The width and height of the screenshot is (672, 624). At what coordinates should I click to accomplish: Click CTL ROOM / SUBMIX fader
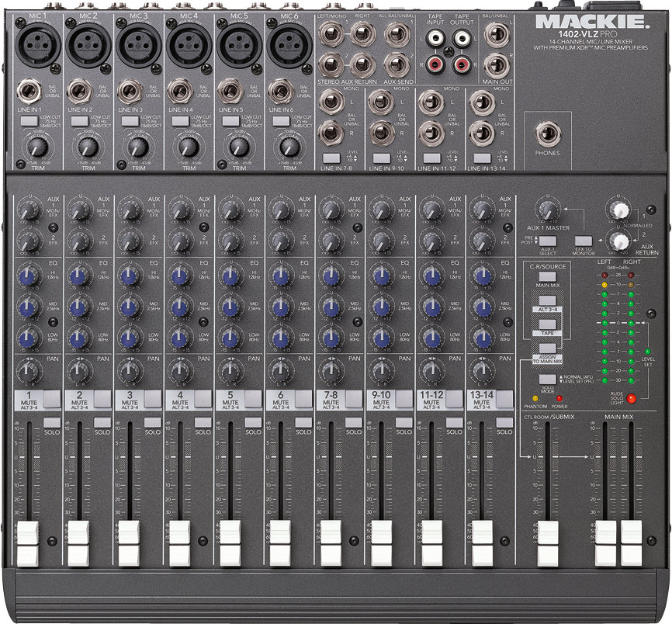pos(548,543)
